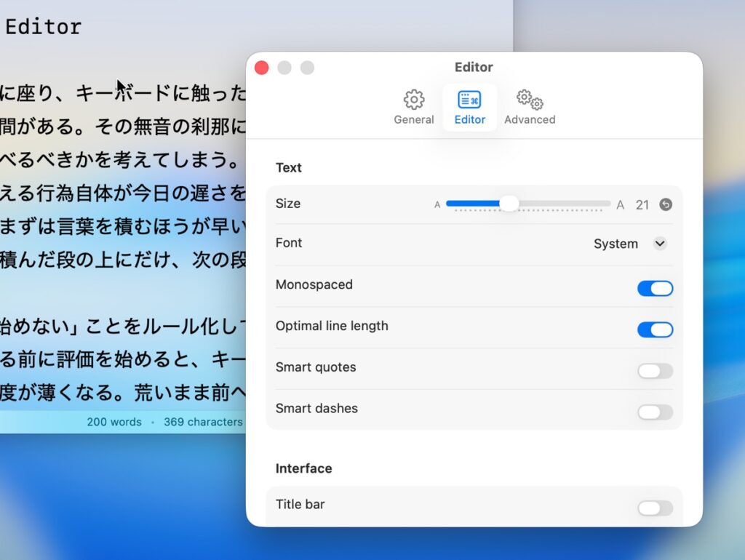Viewport: 745px width, 560px height.
Task: Reset text size with the revert icon
Action: [666, 205]
